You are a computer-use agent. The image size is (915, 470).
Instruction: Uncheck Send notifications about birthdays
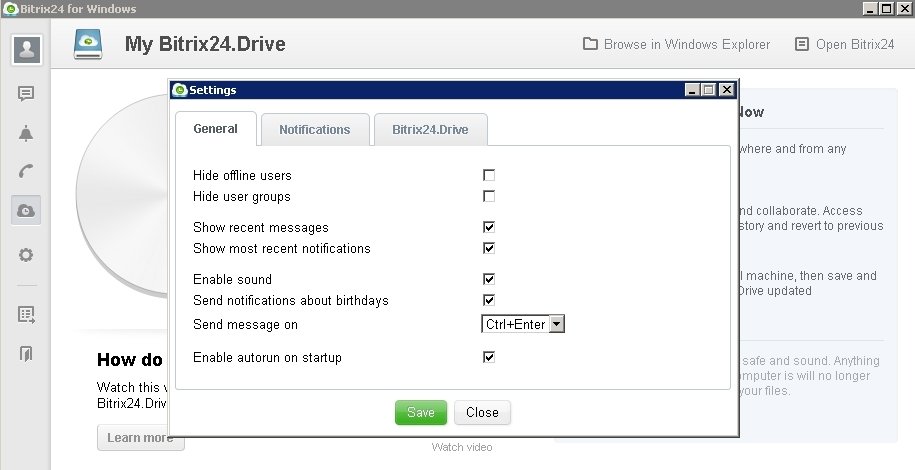[489, 300]
